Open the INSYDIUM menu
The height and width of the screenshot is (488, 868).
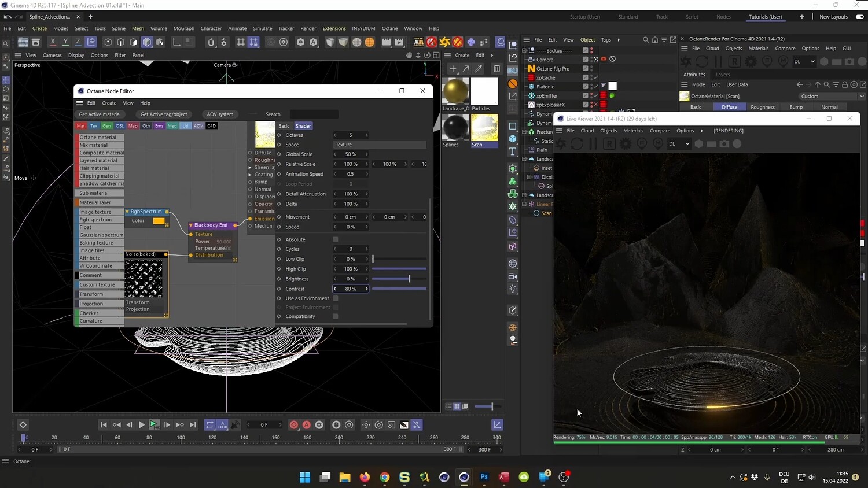(363, 28)
